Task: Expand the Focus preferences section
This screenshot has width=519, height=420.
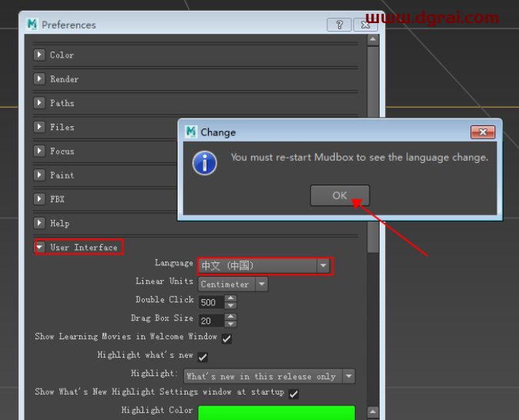Action: pyautogui.click(x=40, y=152)
